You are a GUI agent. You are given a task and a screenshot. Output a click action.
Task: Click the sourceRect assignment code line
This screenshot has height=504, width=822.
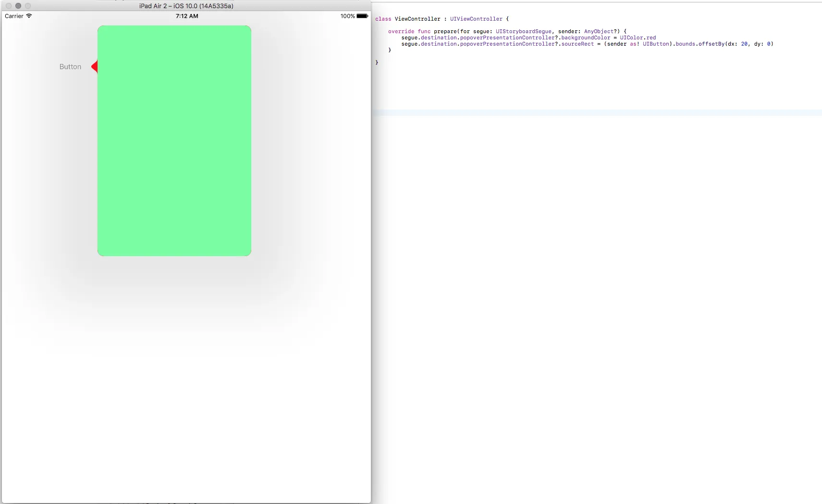coord(587,44)
